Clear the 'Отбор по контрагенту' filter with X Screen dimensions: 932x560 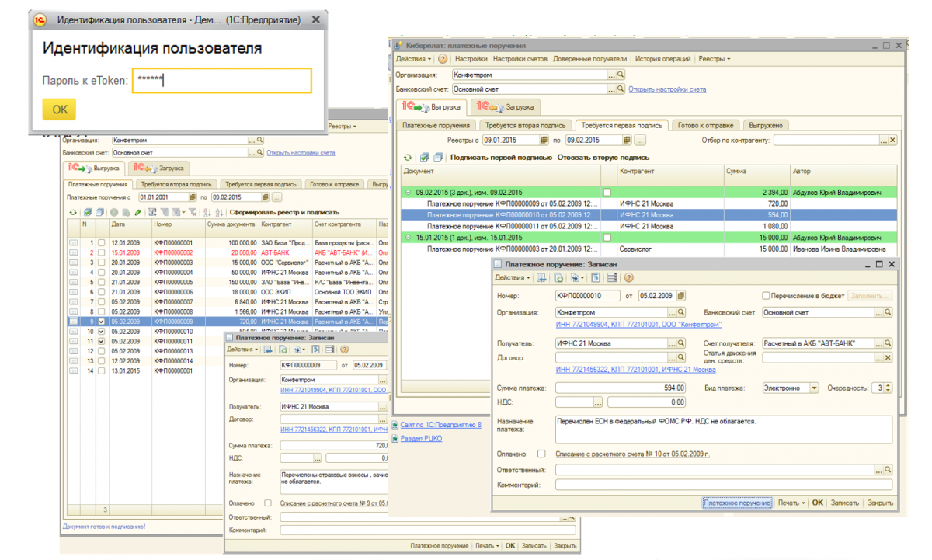(x=892, y=141)
